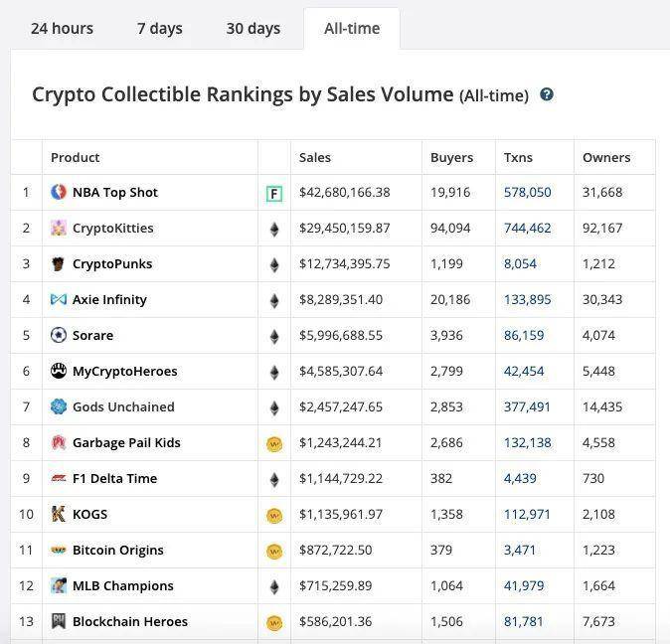Click the Bitcoin Origins logo icon
This screenshot has width=670, height=644.
(x=59, y=550)
